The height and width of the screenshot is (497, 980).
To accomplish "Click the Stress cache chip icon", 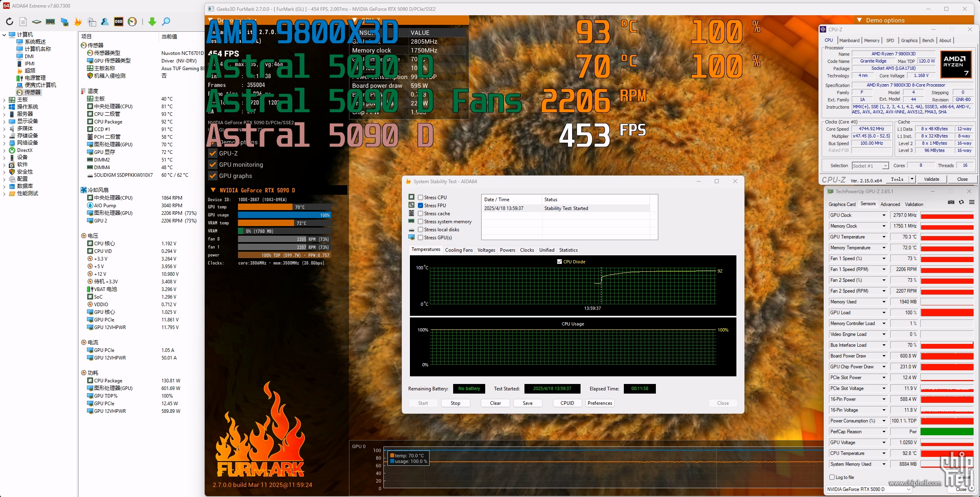I will (411, 213).
